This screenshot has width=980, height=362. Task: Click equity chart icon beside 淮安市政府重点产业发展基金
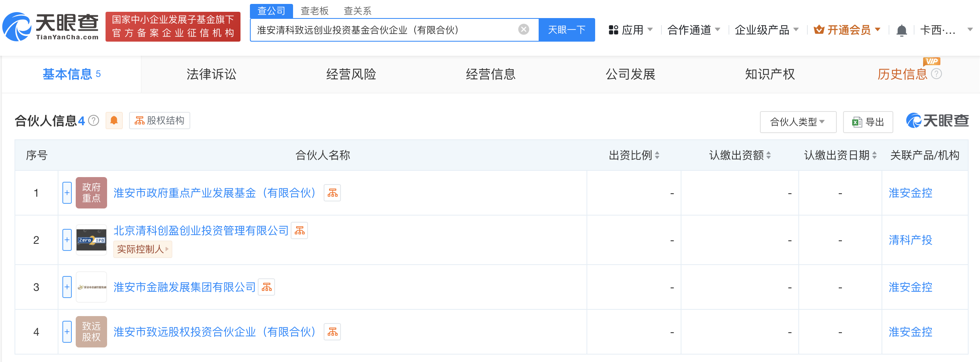[332, 193]
